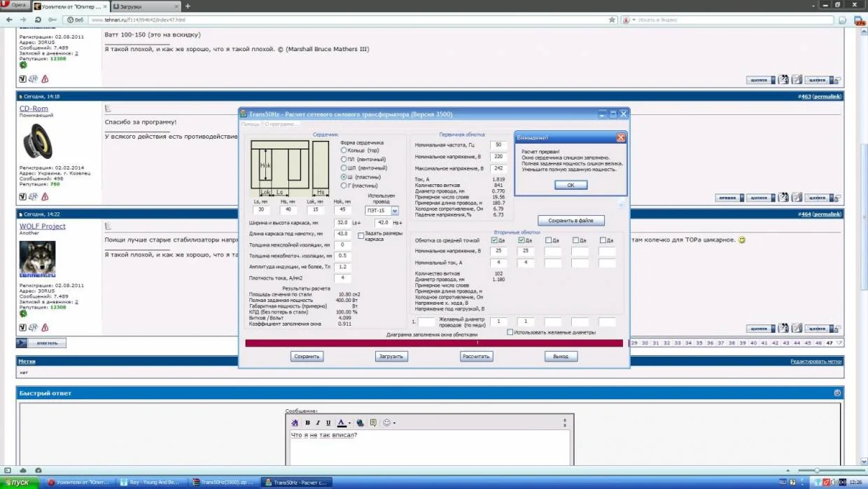
Task: Open permalink for post #463
Action: 827,96
